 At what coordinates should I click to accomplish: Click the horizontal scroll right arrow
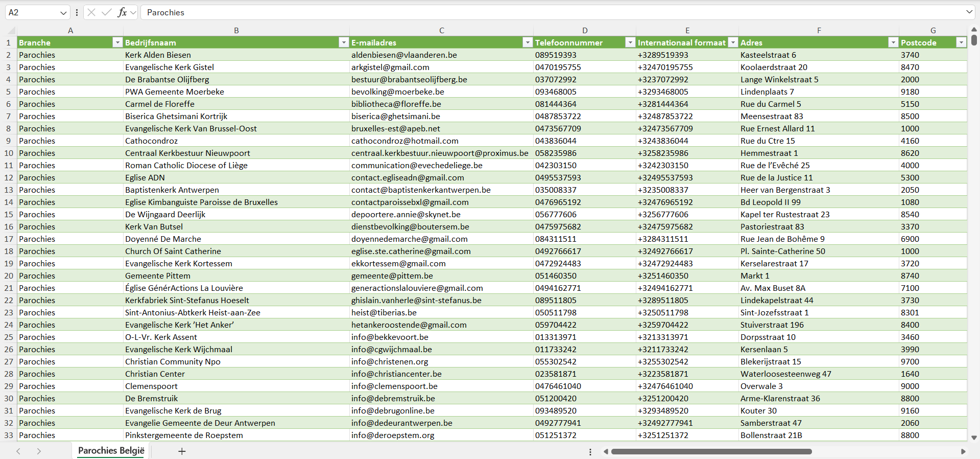tap(963, 451)
